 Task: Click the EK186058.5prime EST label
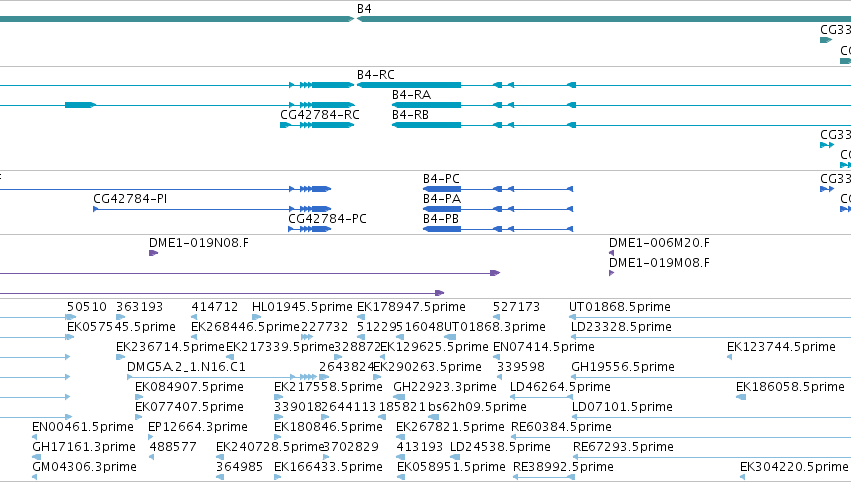coord(790,388)
